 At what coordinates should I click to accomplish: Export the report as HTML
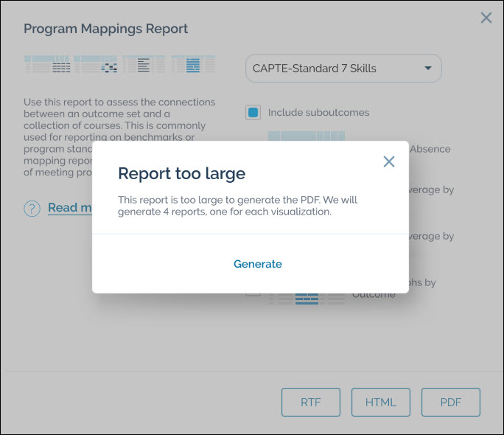(380, 403)
